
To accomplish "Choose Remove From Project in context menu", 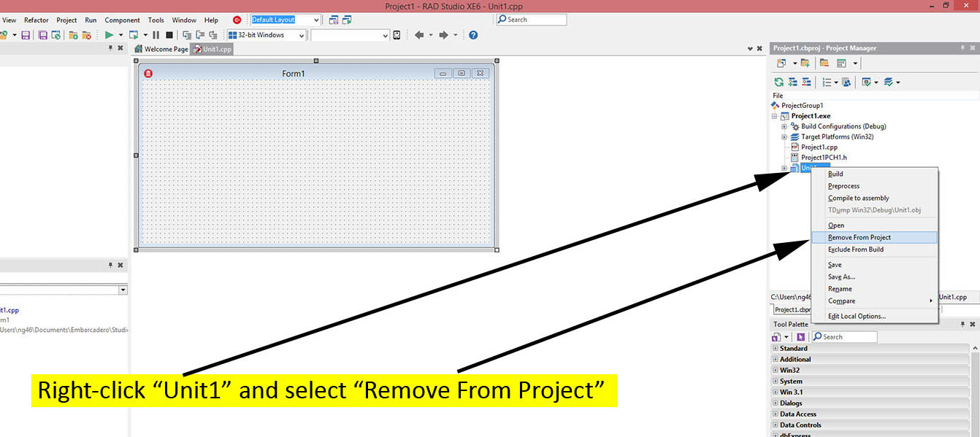I will 874,237.
